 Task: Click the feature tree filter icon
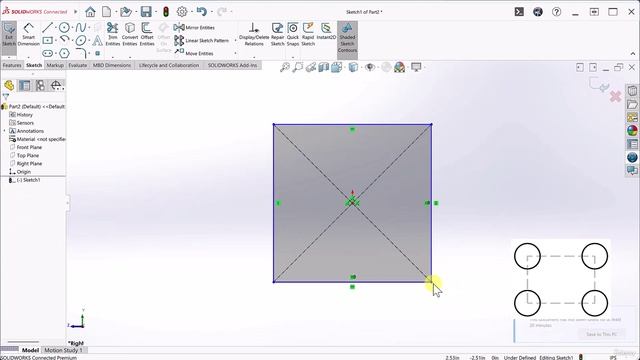tap(5, 97)
